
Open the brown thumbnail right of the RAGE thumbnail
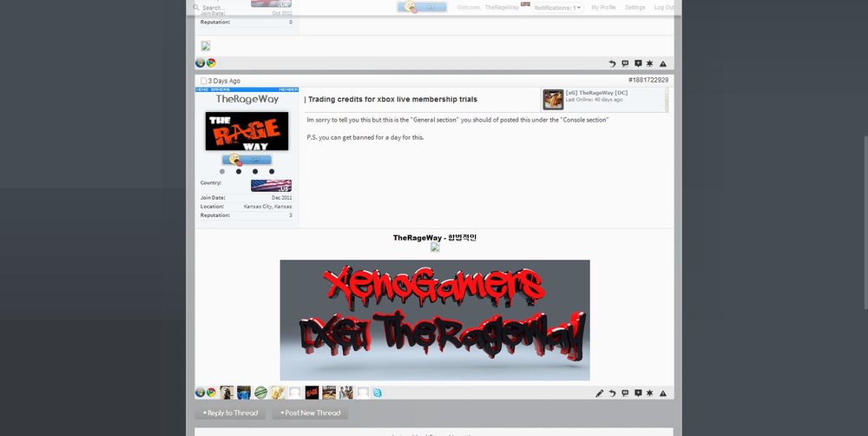(x=329, y=393)
